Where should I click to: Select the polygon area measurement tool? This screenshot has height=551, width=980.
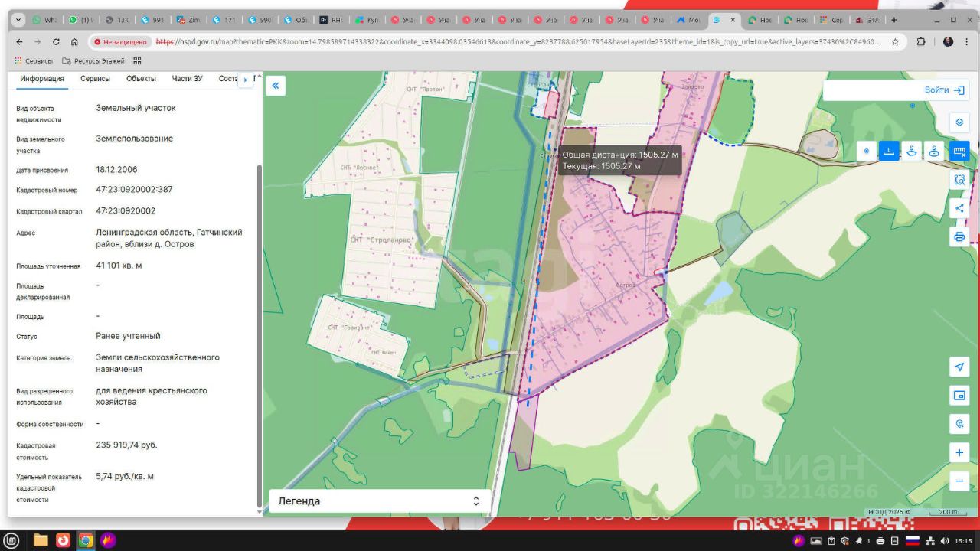[x=912, y=151]
